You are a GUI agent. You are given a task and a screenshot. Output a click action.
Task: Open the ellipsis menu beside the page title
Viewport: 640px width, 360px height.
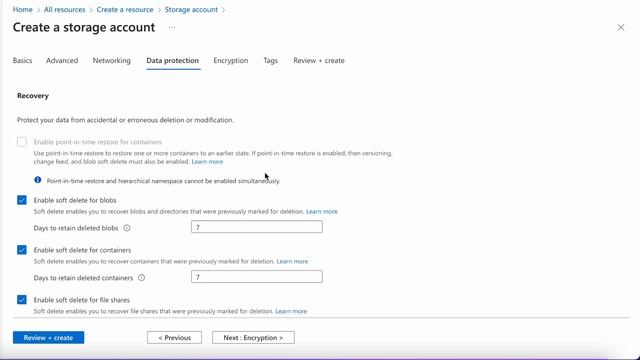[x=172, y=28]
